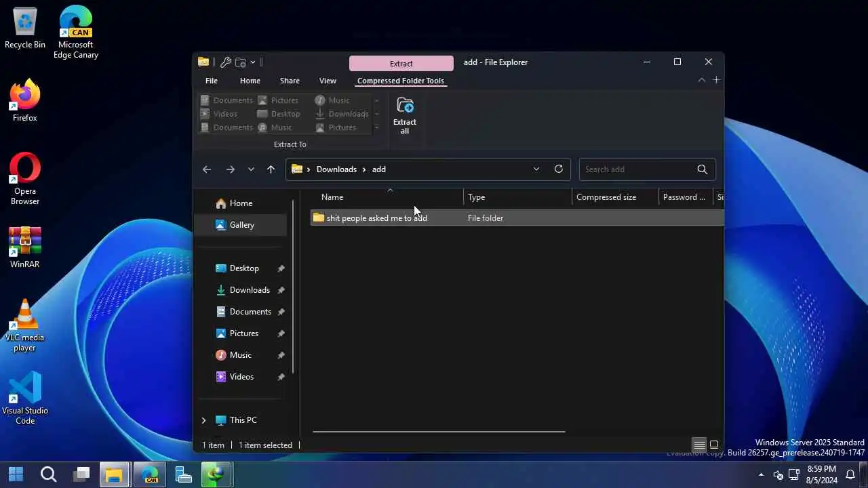Click the Extract all button
The width and height of the screenshot is (868, 488).
405,115
